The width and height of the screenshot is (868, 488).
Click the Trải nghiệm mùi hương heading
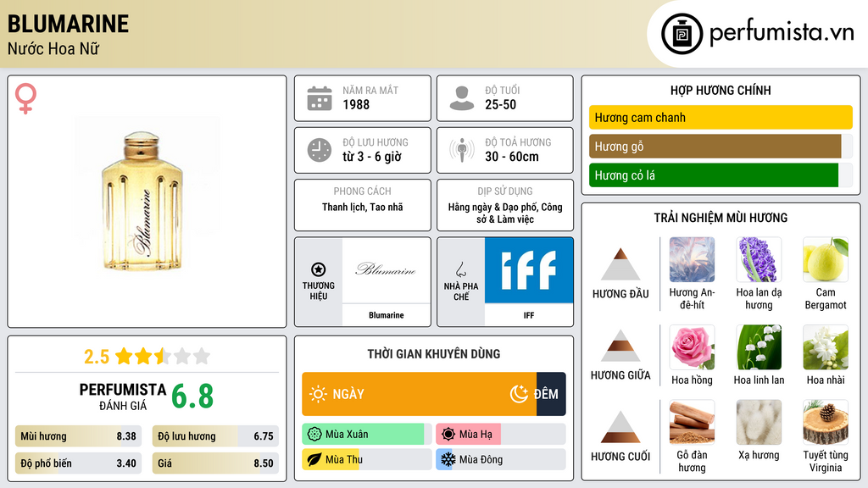click(721, 218)
